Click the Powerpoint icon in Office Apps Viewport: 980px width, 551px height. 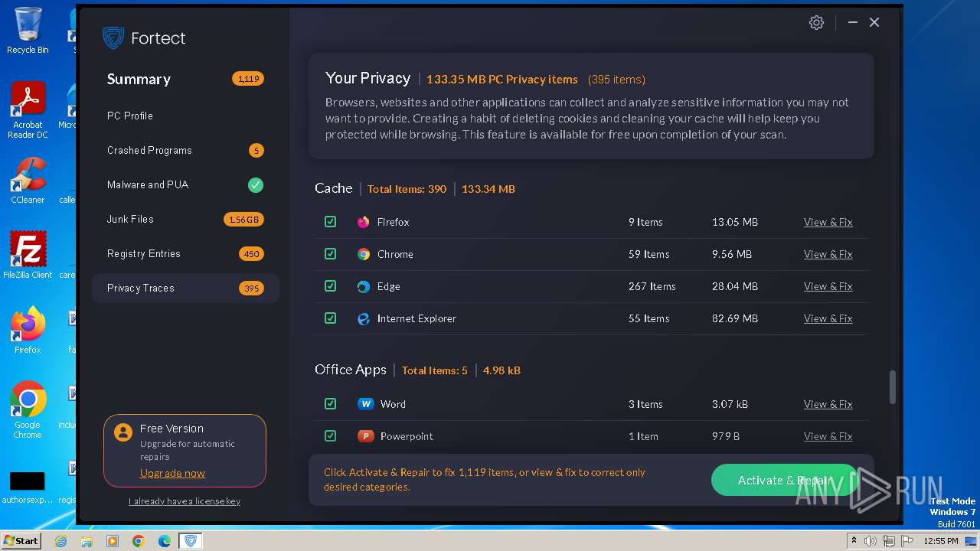point(366,436)
